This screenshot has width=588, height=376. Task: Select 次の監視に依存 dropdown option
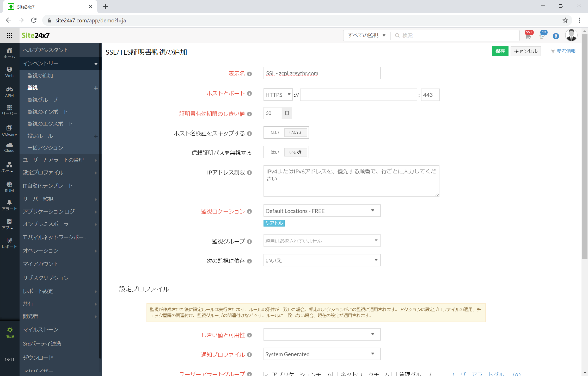coord(321,260)
